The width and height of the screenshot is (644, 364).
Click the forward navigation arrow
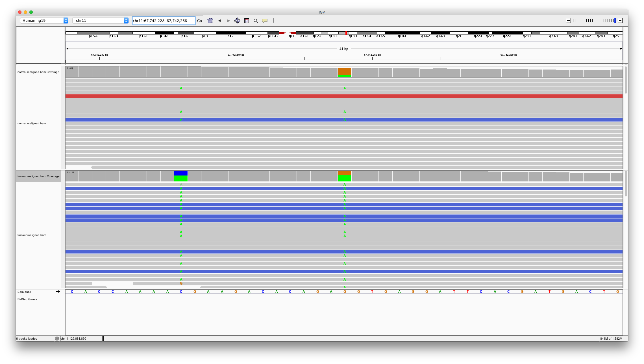[x=228, y=20]
